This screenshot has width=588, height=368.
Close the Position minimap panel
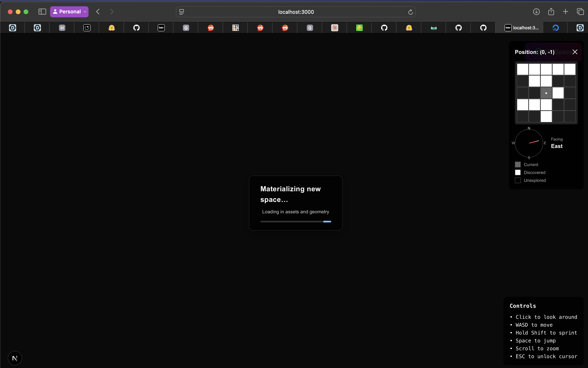click(575, 52)
